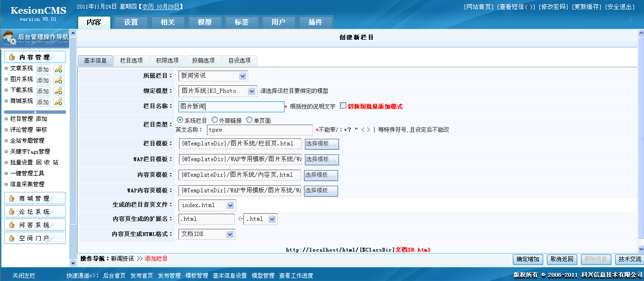Open the 绑定模型 dropdown
The image size is (644, 281).
pos(251,91)
